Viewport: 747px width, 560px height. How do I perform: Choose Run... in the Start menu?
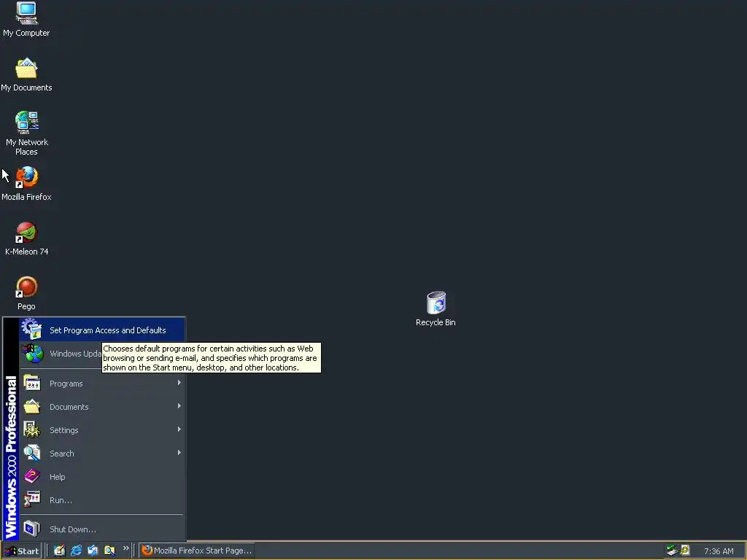tap(102, 500)
